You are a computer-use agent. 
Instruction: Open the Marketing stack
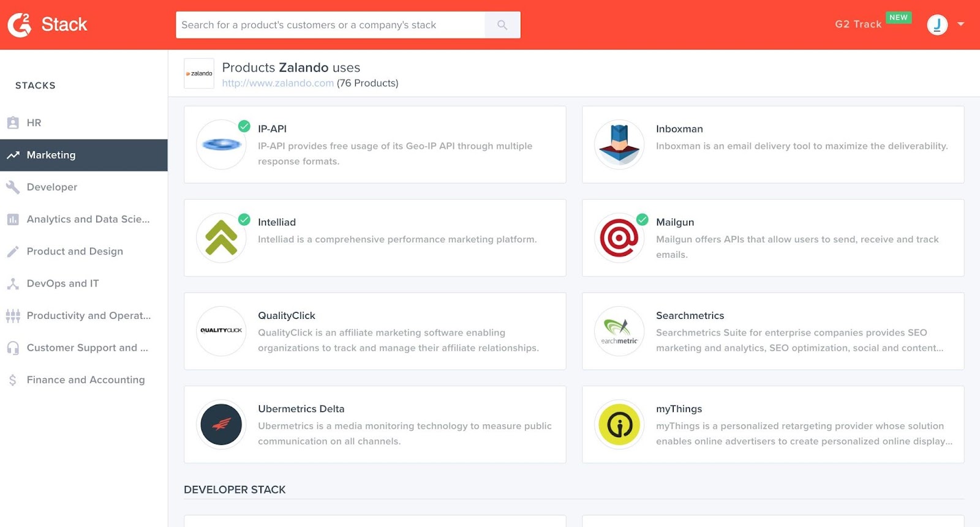click(x=84, y=155)
